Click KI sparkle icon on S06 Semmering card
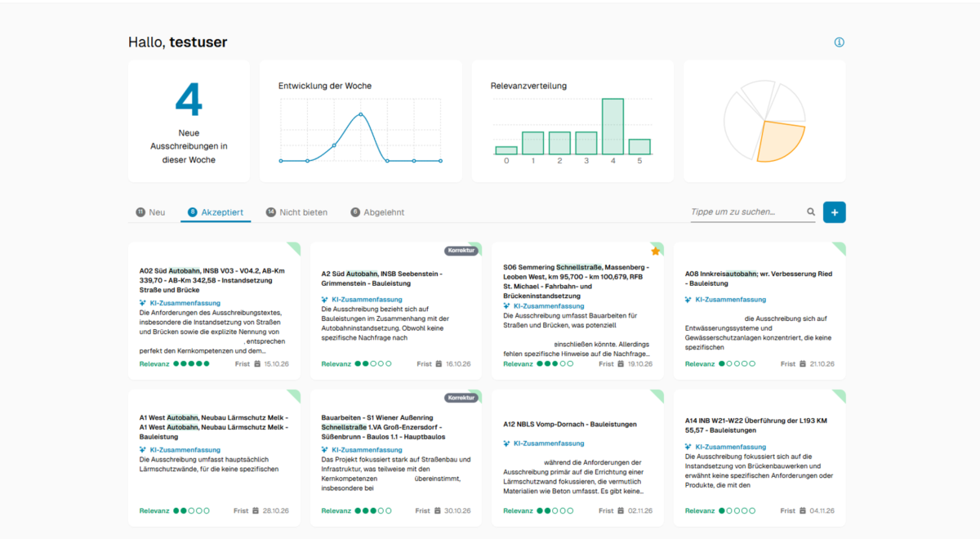 [x=507, y=306]
